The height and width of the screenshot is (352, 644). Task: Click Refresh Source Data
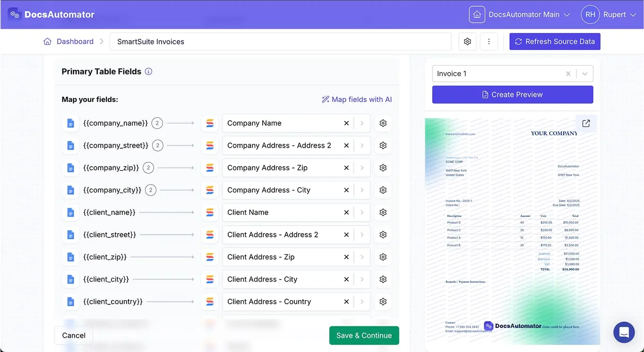(555, 42)
